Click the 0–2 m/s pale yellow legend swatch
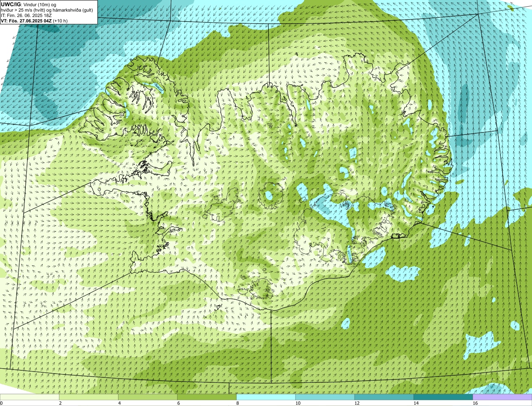 [x=30, y=397]
